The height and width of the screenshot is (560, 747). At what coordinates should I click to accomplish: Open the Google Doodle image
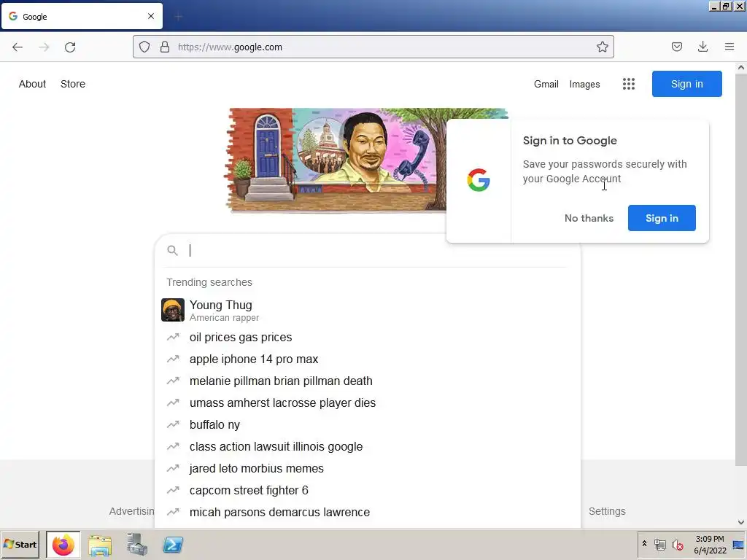[x=336, y=160]
